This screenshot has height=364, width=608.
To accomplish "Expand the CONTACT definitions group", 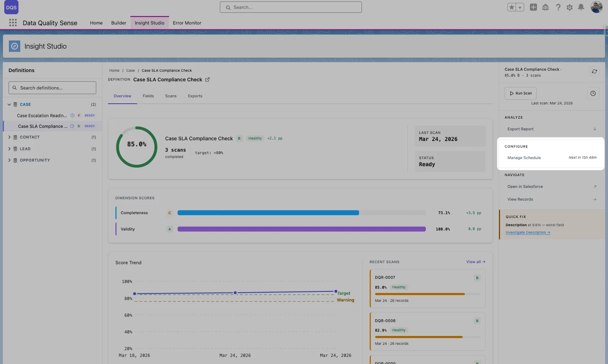I will 10,137.
